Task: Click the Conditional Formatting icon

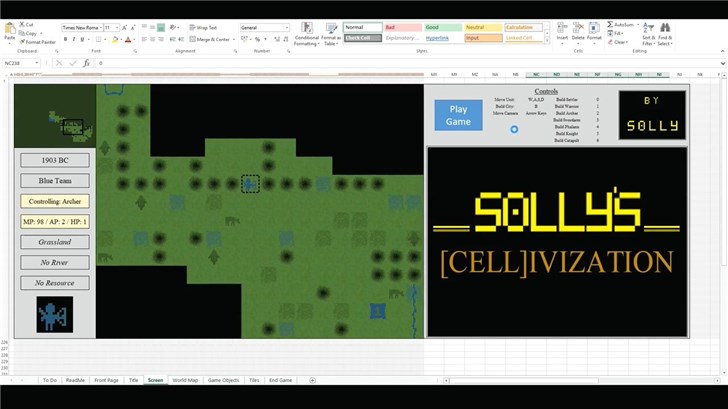Action: pos(306,31)
